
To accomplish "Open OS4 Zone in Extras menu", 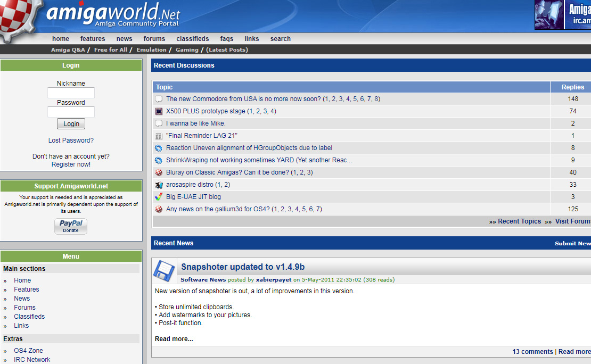I will click(28, 351).
